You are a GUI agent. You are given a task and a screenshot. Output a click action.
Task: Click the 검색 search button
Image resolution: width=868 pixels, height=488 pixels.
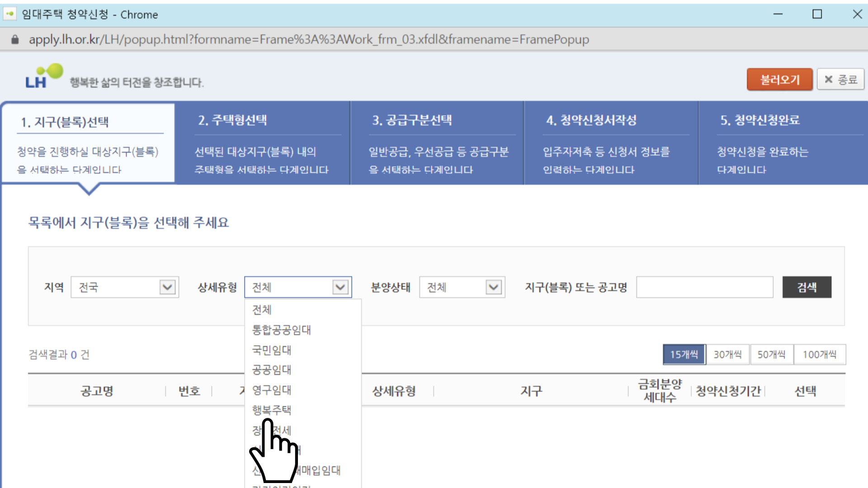(x=807, y=287)
